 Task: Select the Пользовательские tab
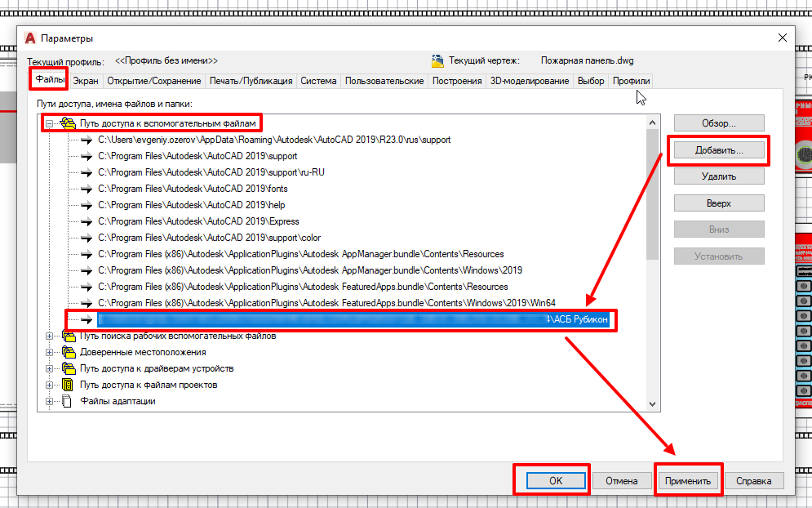pos(384,81)
